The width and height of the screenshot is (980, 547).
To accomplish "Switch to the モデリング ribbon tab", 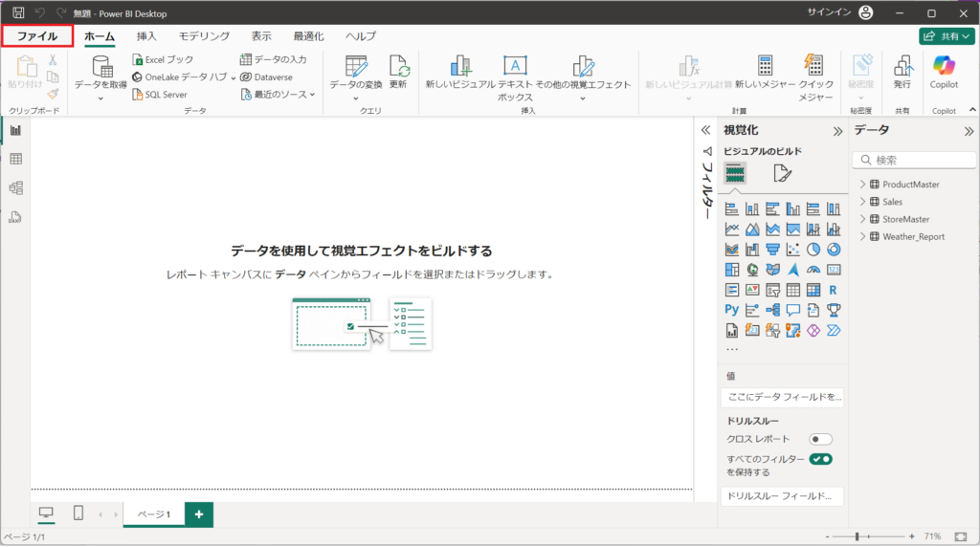I will (204, 36).
